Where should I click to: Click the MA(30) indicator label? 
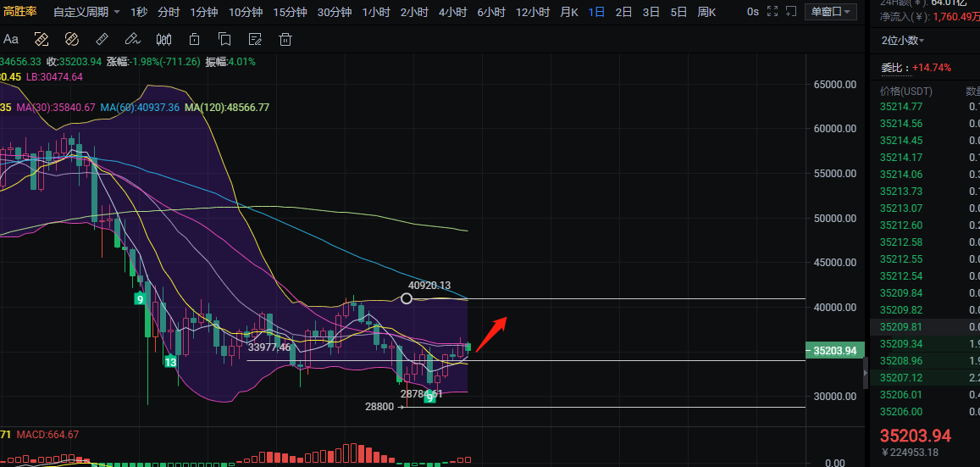tap(56, 108)
